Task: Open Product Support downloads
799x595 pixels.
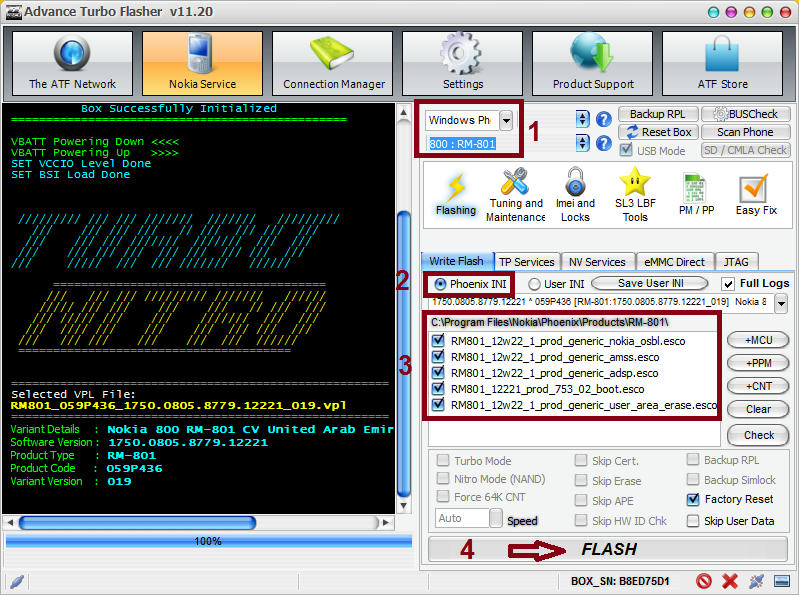Action: (x=593, y=63)
